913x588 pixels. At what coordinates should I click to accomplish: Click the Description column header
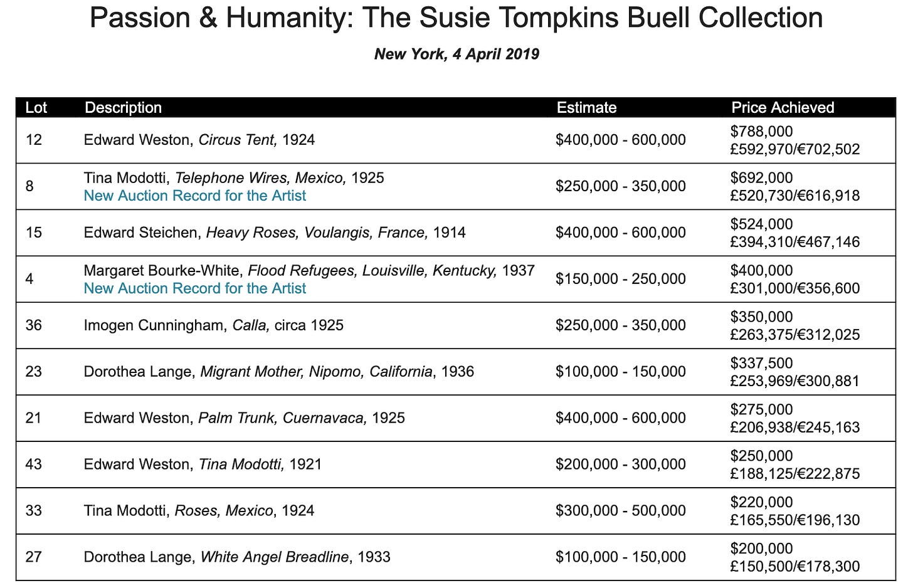[x=123, y=107]
